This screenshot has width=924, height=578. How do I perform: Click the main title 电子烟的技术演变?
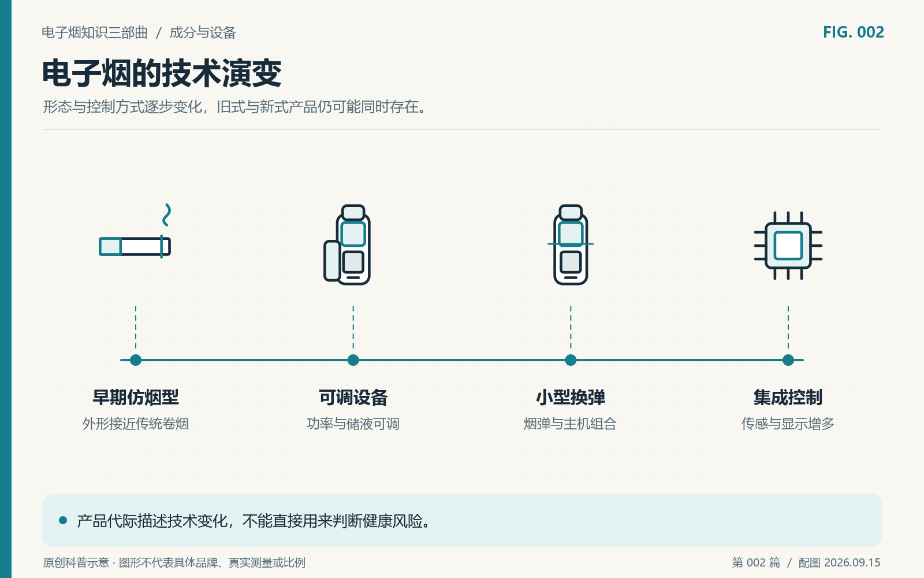tap(162, 73)
